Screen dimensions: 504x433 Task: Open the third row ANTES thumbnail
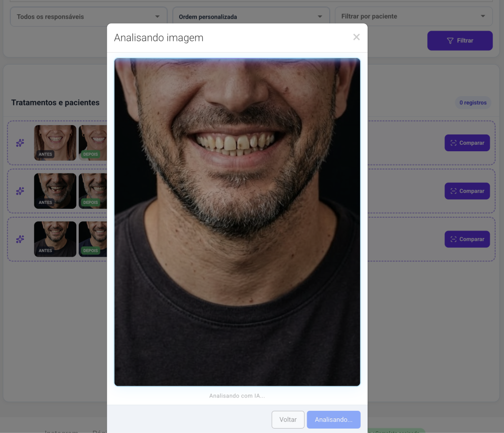pos(55,239)
